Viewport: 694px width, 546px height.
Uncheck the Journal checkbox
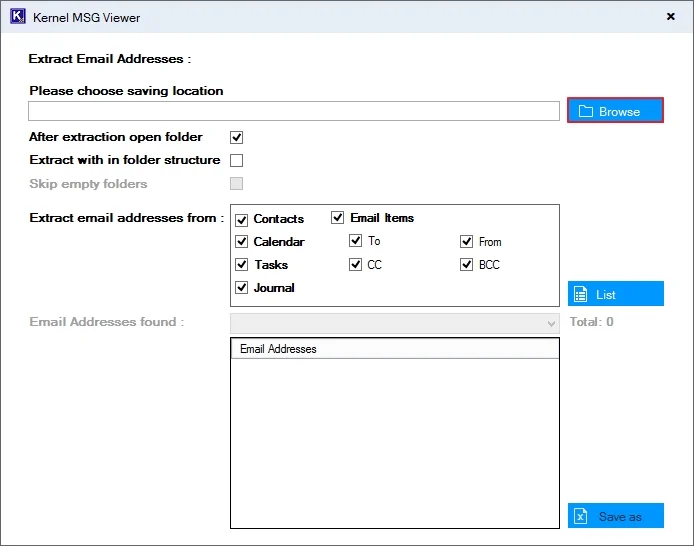click(241, 288)
